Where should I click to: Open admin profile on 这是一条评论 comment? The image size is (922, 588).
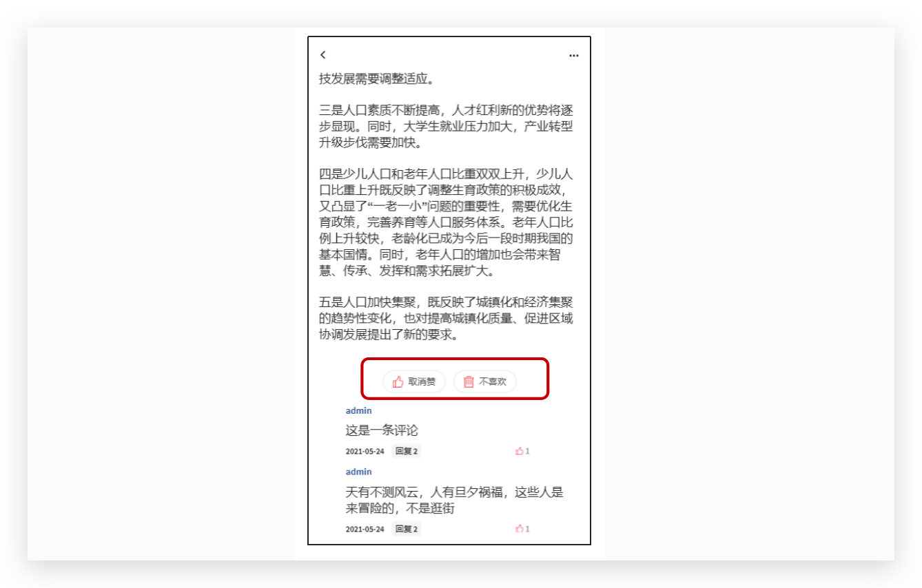pyautogui.click(x=358, y=411)
